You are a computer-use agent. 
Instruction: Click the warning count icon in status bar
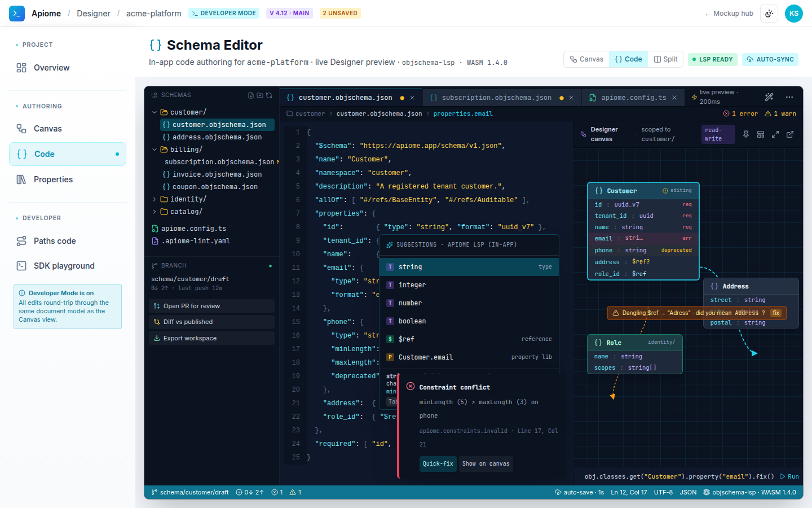pos(293,492)
